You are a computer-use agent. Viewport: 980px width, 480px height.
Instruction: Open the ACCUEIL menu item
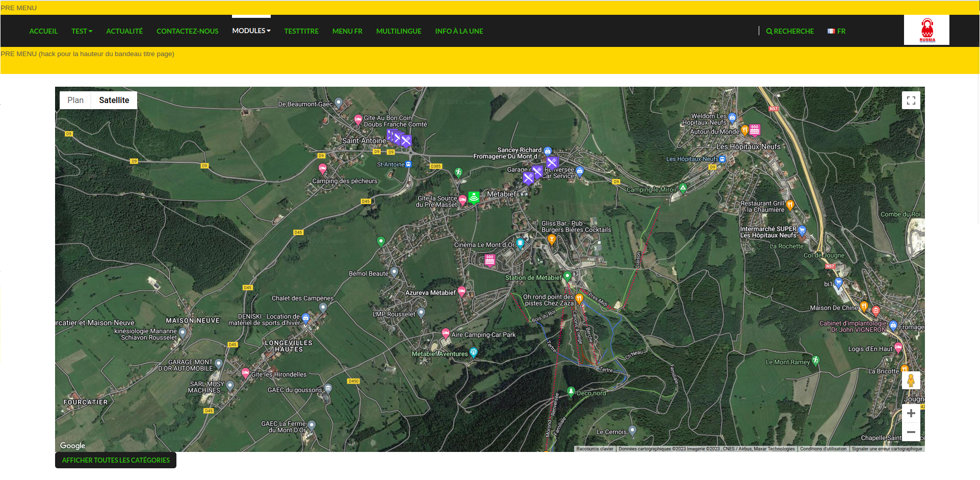tap(43, 31)
